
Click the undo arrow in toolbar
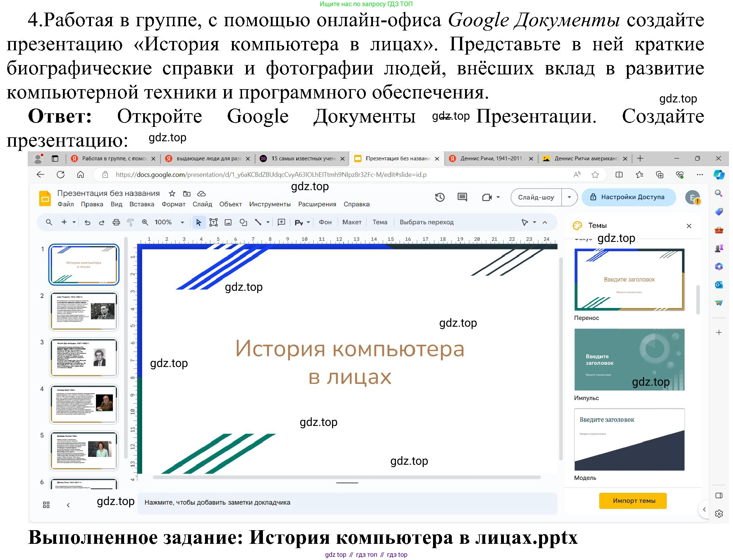pyautogui.click(x=87, y=222)
